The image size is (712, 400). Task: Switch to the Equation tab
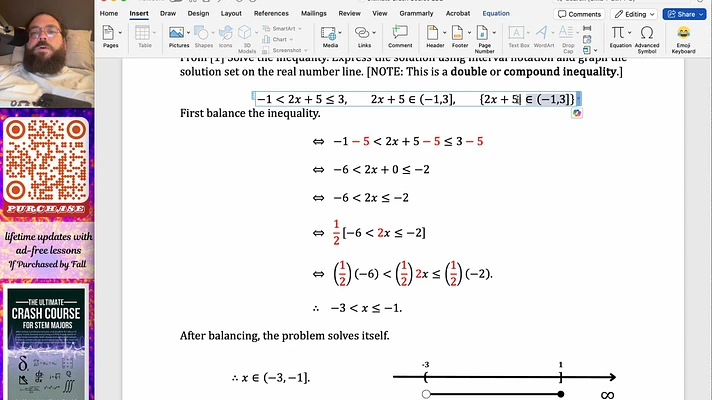(x=496, y=14)
